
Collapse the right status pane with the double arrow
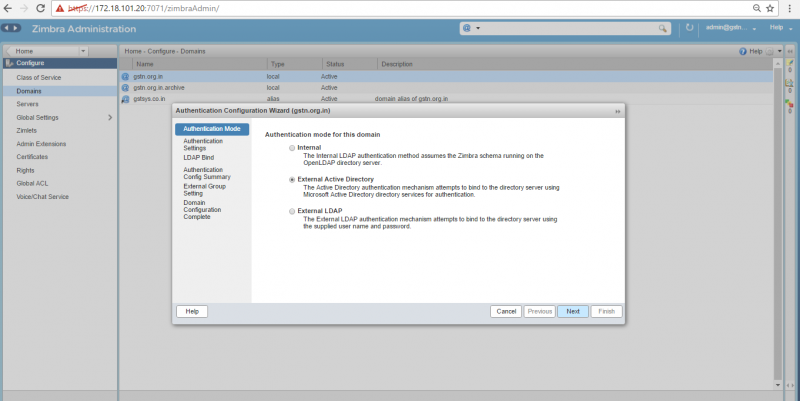790,51
